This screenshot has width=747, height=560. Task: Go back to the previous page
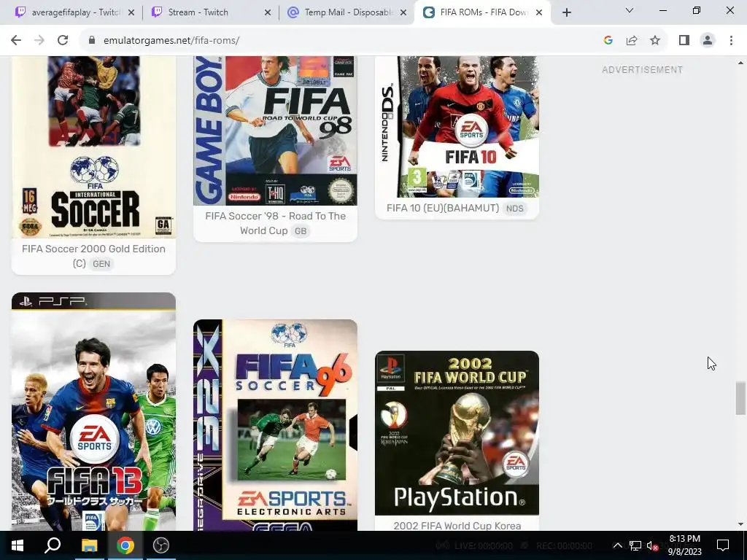(16, 41)
